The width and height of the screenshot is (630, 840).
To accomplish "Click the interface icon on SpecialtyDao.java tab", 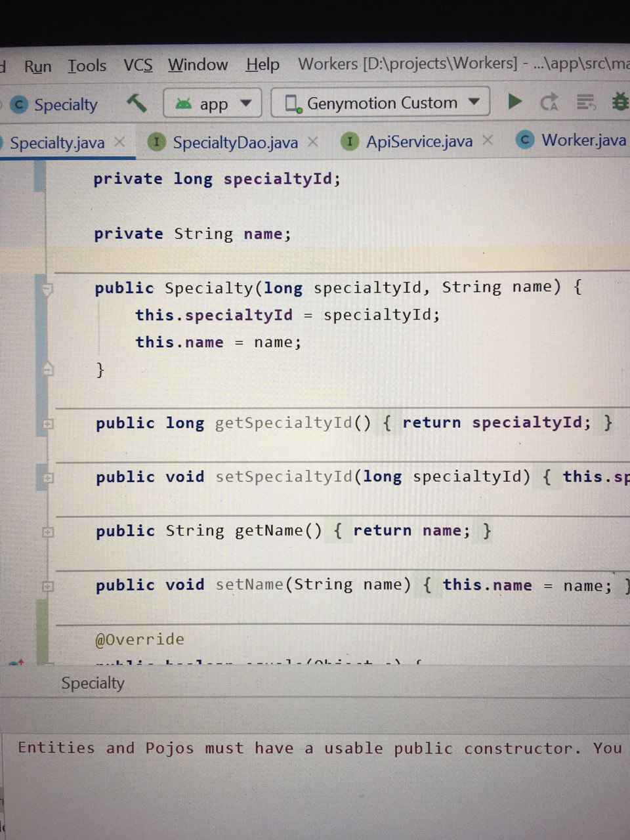I will point(156,142).
